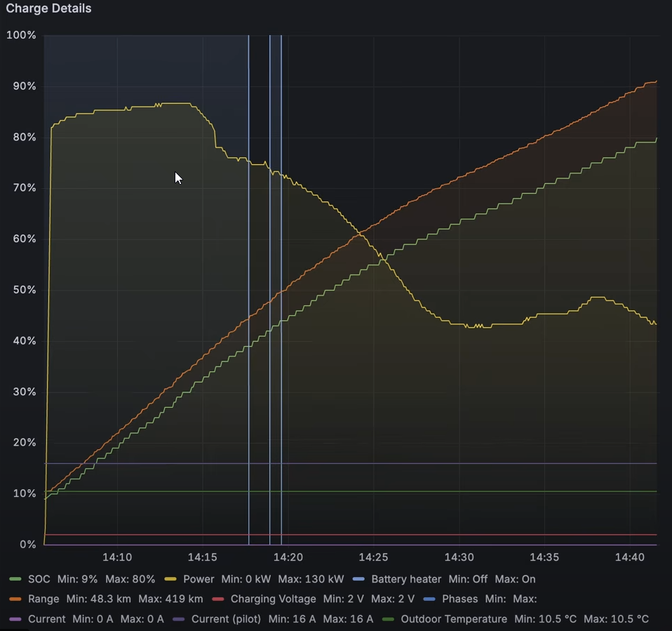Toggle the SOC series legend label
The width and height of the screenshot is (672, 631).
pos(39,579)
